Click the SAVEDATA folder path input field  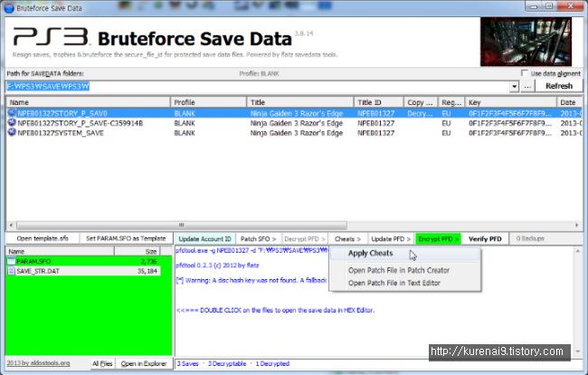pos(258,87)
